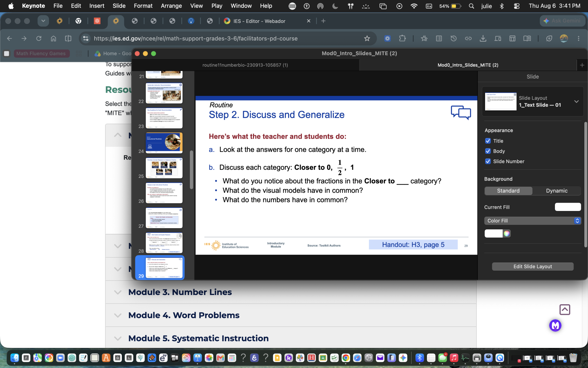Open Music app from the Dock
Screen dimensions: 588x368
(x=454, y=358)
